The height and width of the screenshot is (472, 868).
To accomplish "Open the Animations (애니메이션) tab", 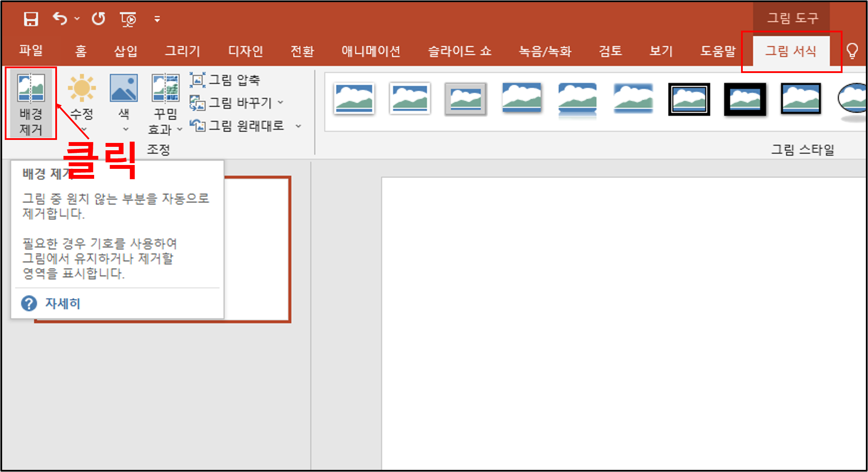I will coord(371,51).
